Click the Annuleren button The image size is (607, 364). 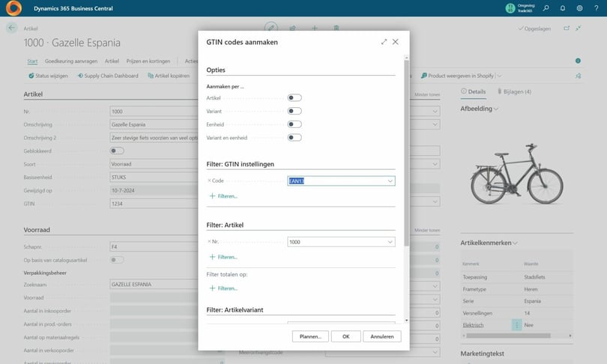point(382,336)
